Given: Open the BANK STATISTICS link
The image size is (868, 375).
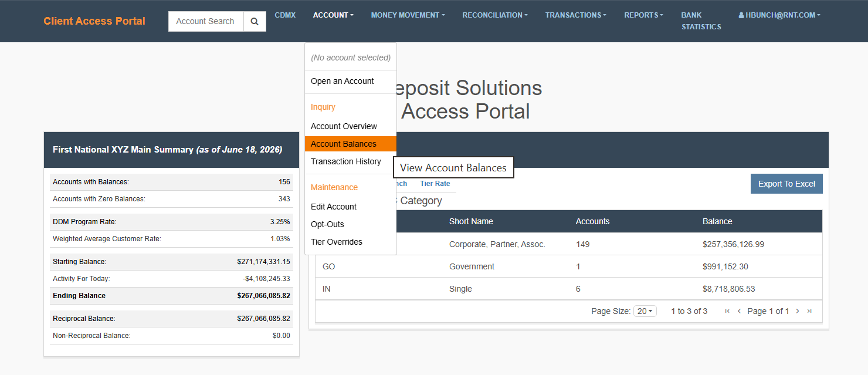Looking at the screenshot, I should pos(701,21).
